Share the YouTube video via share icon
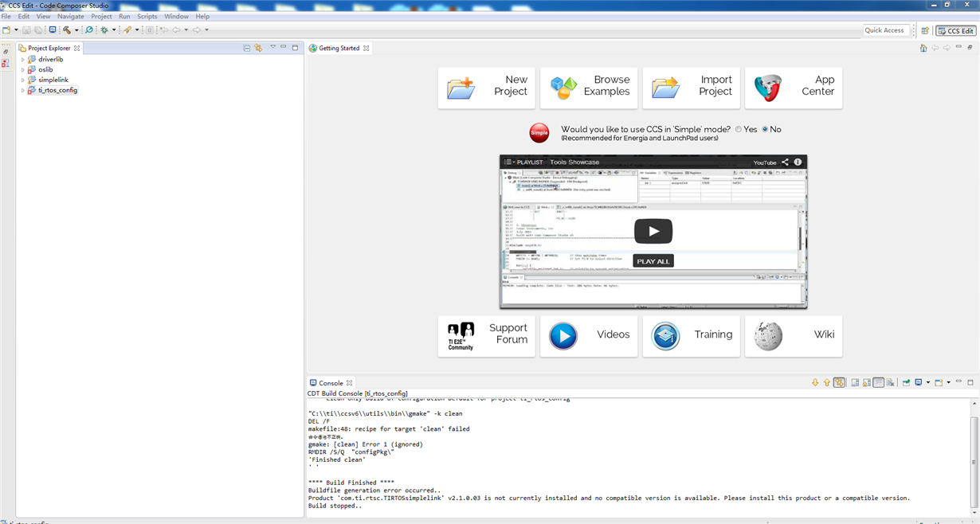This screenshot has width=980, height=524. coord(785,162)
